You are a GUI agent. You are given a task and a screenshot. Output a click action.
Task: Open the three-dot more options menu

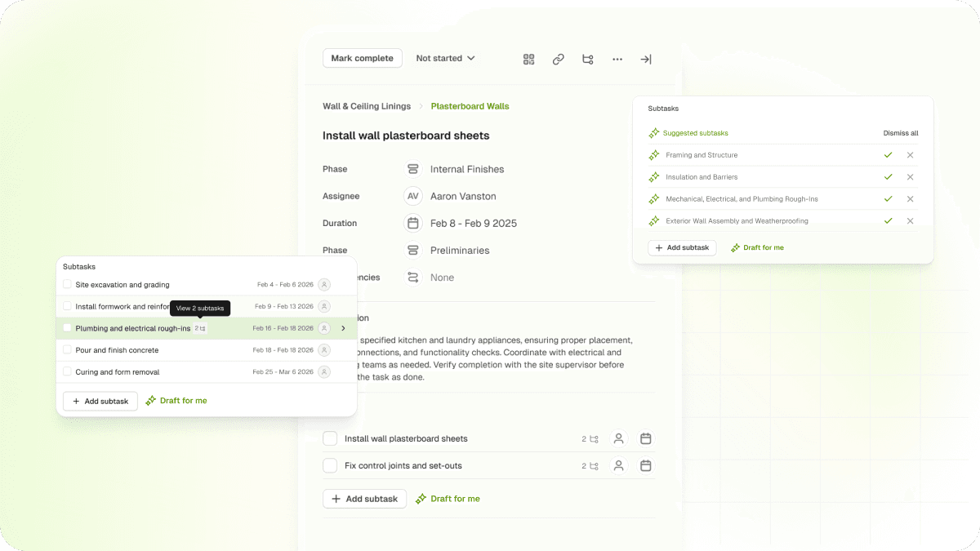tap(617, 59)
